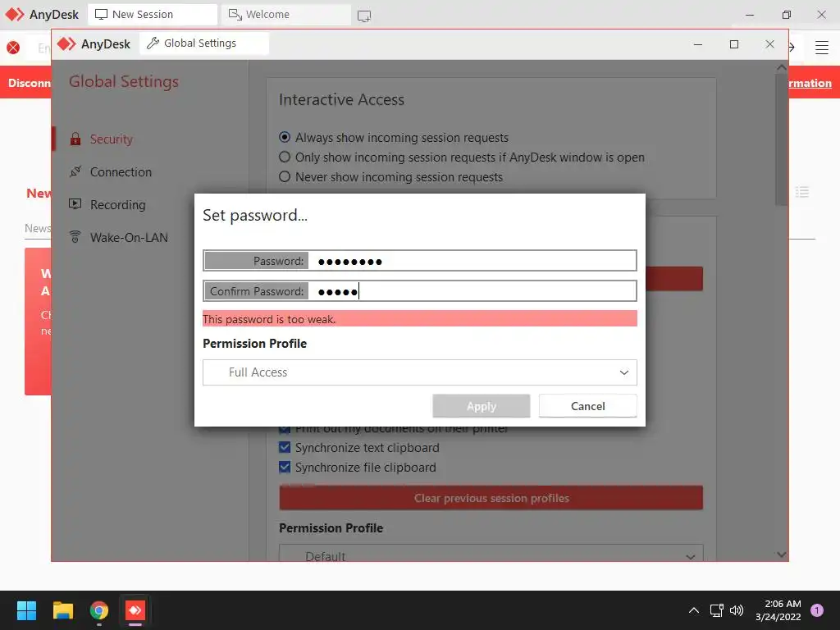Open File Explorer from taskbar

[62, 610]
